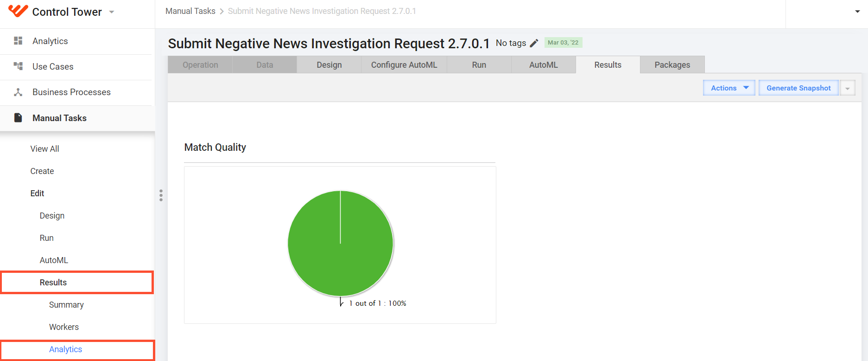868x361 pixels.
Task: Open the Actions dropdown button
Action: point(729,88)
